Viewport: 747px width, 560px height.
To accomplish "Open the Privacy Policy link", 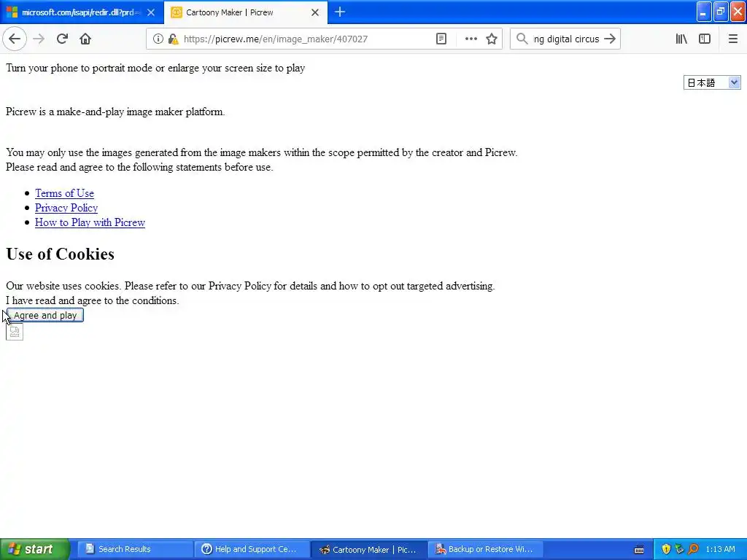I will point(66,208).
